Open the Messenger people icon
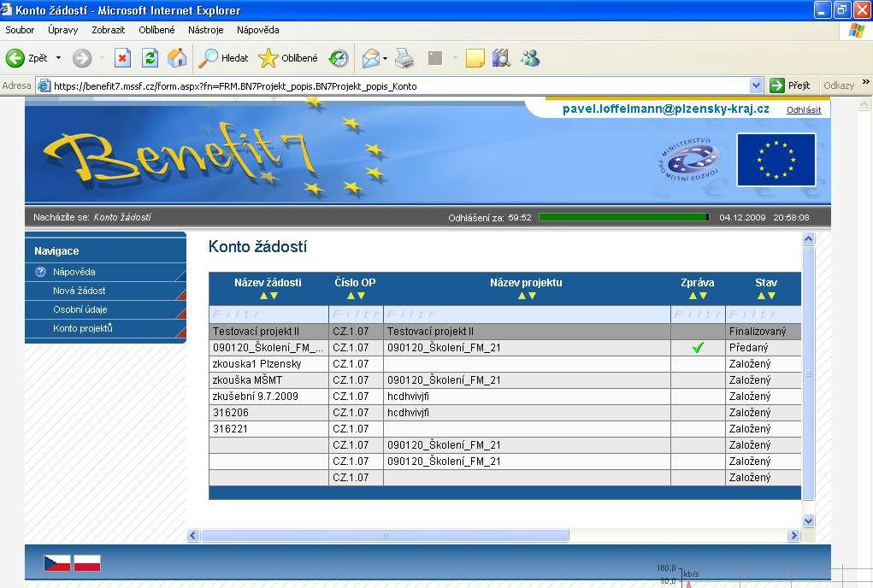Image resolution: width=873 pixels, height=588 pixels. point(530,58)
